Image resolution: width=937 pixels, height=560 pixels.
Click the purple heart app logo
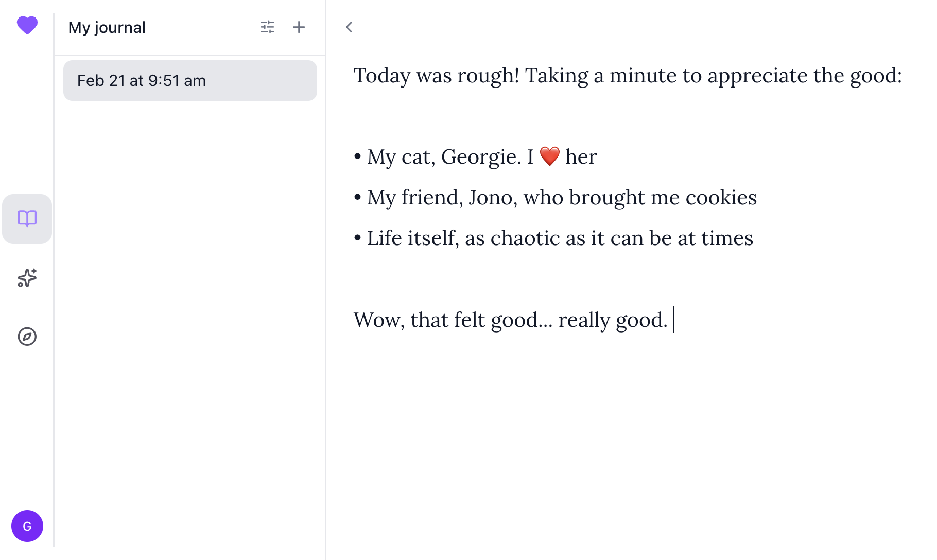coord(27,25)
